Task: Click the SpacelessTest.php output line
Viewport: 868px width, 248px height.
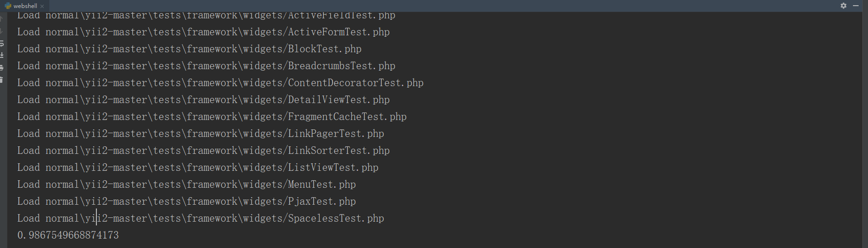Action: click(201, 218)
